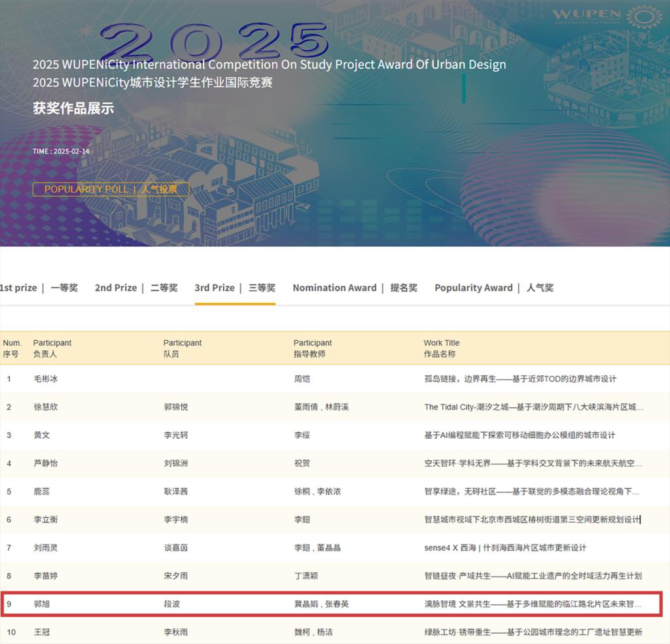This screenshot has height=644, width=670.
Task: Open The Tidal City-潮汐之城 work title
Action: pyautogui.click(x=533, y=407)
